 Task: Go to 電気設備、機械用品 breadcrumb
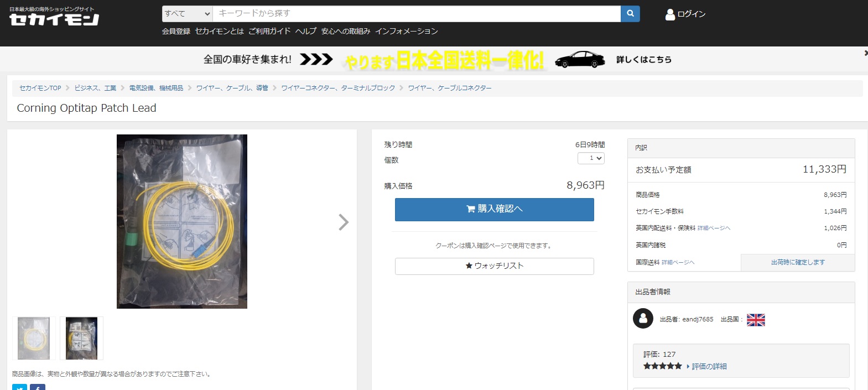click(x=156, y=88)
